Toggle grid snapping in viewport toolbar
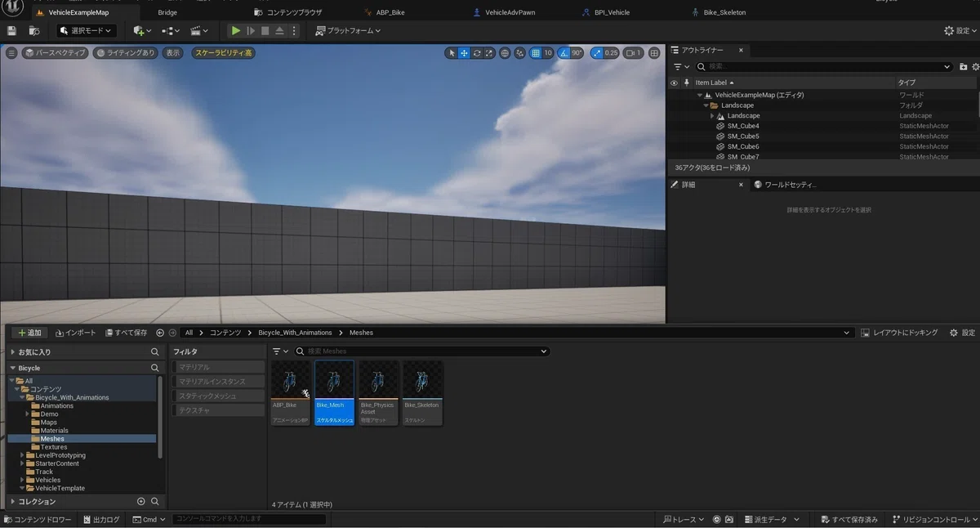This screenshot has width=980, height=528. click(x=536, y=53)
